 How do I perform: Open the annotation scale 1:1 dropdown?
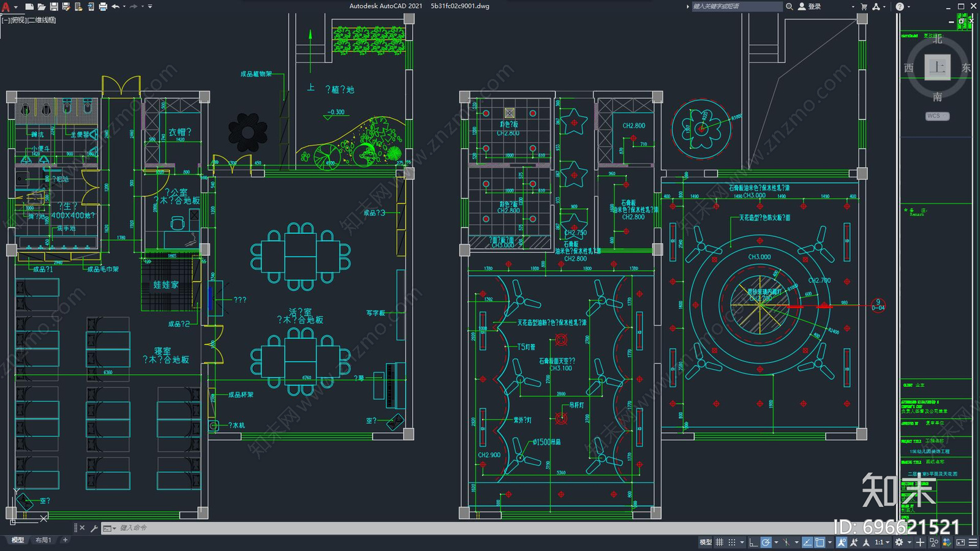[882, 542]
